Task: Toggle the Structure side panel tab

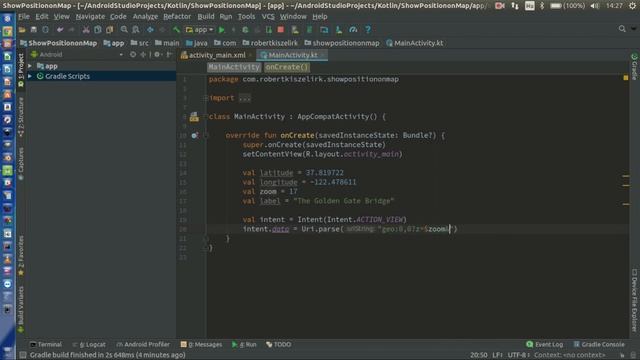Action: pyautogui.click(x=21, y=116)
